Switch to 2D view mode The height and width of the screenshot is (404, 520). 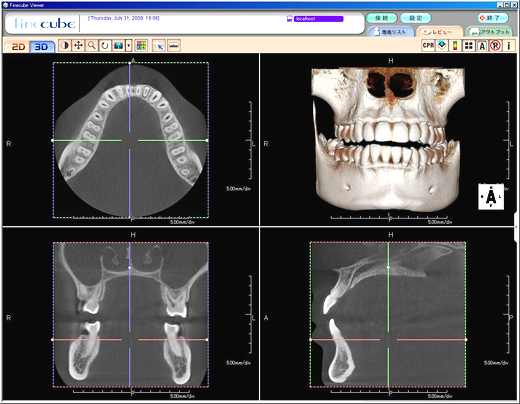coord(18,47)
